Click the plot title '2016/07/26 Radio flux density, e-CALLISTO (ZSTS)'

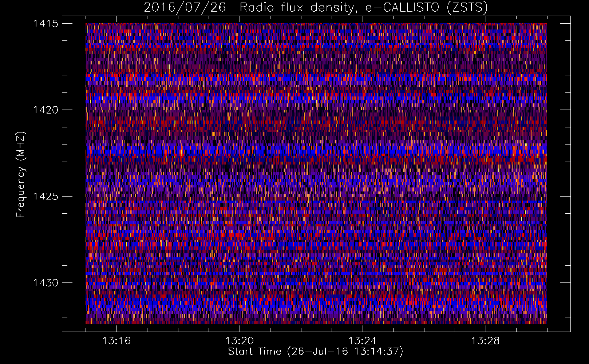point(316,8)
